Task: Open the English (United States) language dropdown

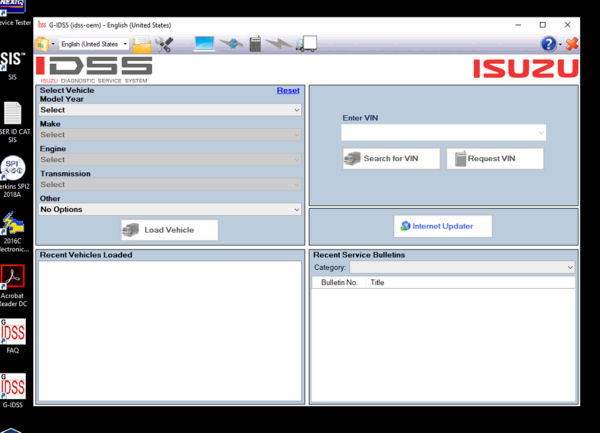Action: pos(94,44)
